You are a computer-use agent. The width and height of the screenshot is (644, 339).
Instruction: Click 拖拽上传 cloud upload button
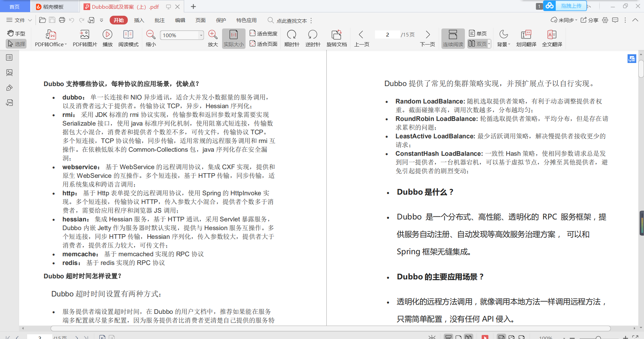[x=565, y=6]
